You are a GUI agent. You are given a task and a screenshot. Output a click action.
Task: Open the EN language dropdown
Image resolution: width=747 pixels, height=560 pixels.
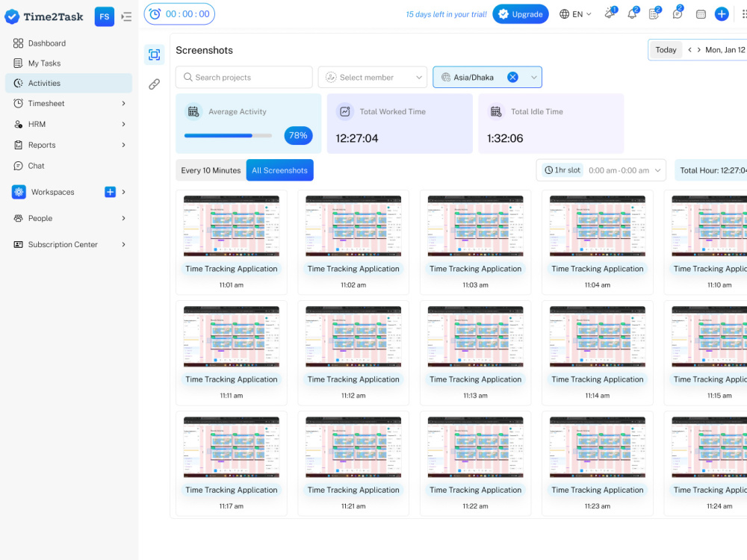pos(575,14)
